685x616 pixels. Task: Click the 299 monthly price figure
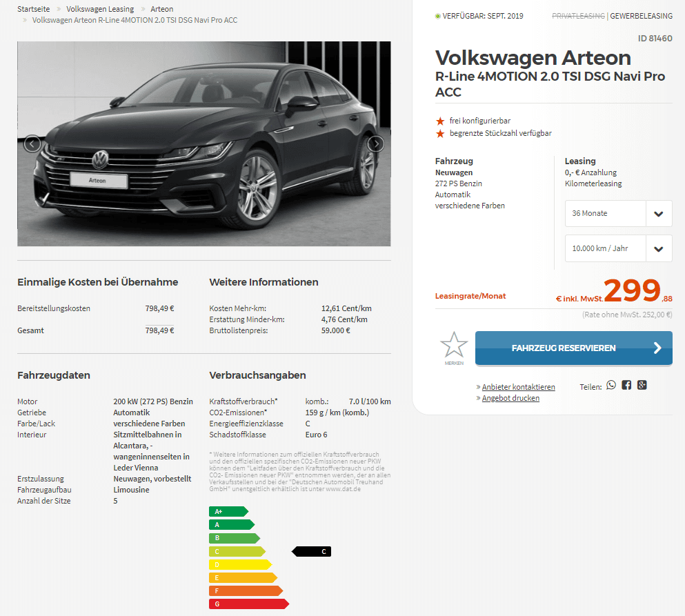pos(632,290)
